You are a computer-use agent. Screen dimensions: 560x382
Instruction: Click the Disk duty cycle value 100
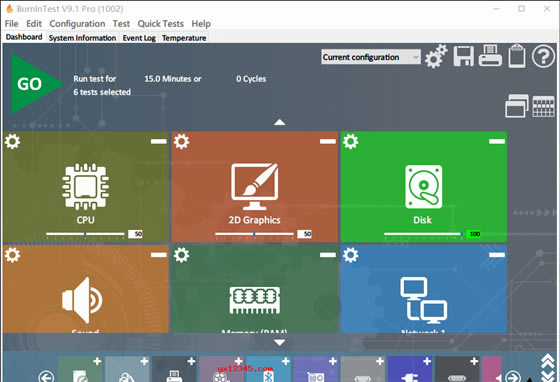point(474,234)
